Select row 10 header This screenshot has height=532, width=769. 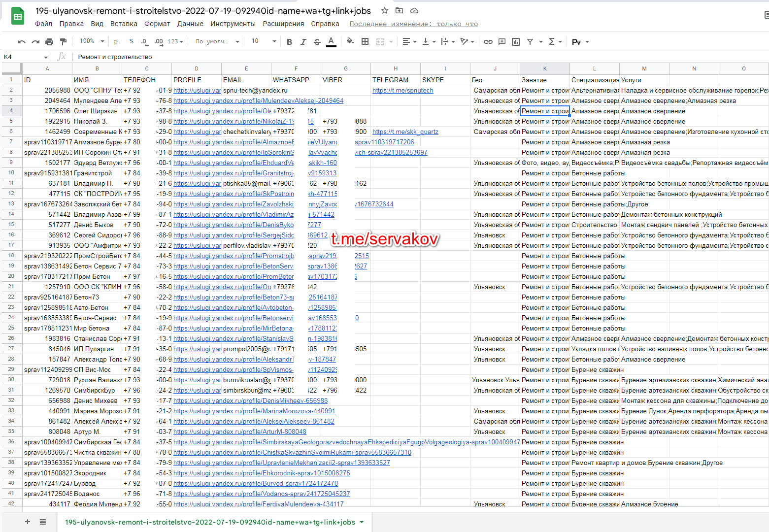pos(11,173)
